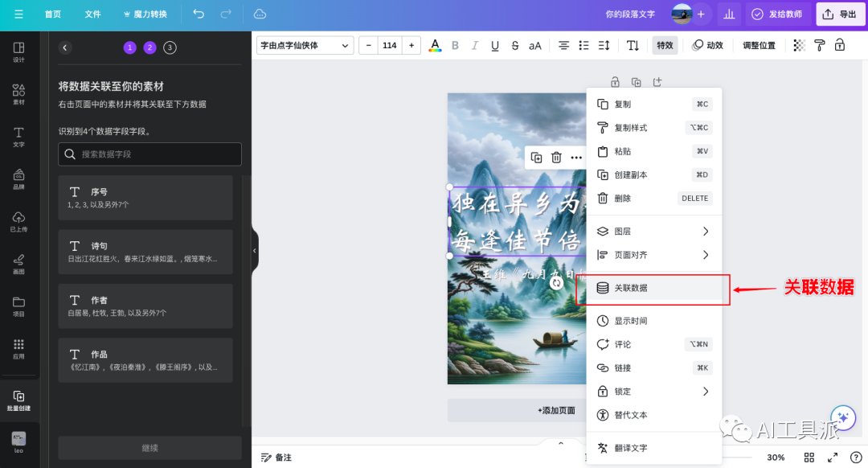
Task: Open line spacing settings
Action: tap(604, 45)
